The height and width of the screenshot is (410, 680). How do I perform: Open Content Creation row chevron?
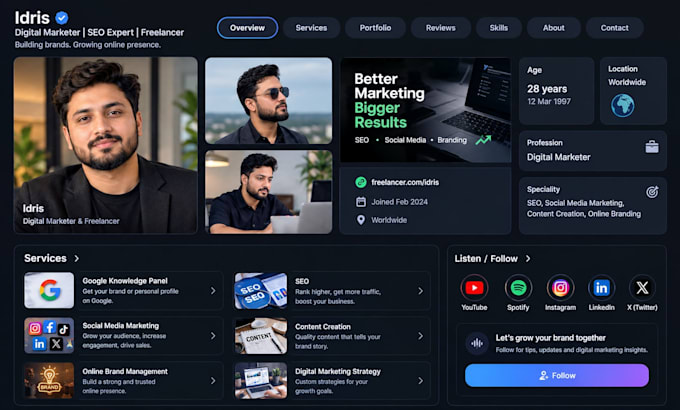(420, 336)
